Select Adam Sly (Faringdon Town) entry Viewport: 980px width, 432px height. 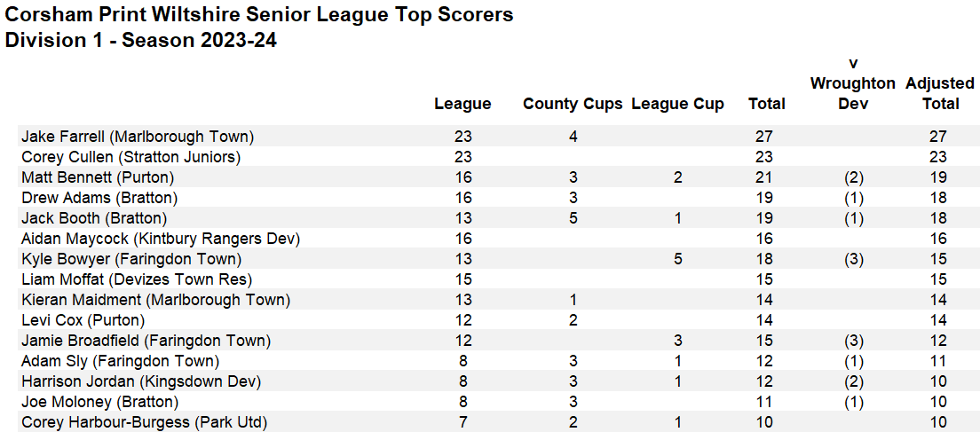[x=120, y=361]
